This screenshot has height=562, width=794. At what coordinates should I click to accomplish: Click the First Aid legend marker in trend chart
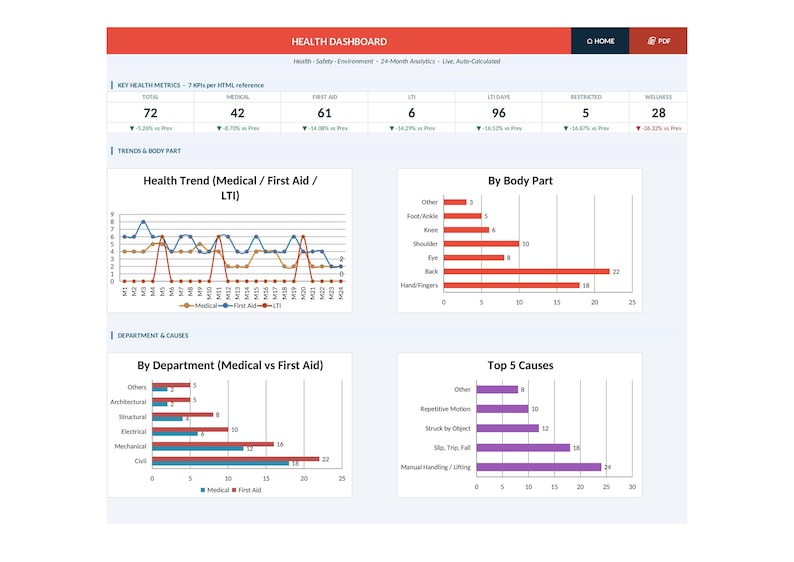click(x=225, y=306)
